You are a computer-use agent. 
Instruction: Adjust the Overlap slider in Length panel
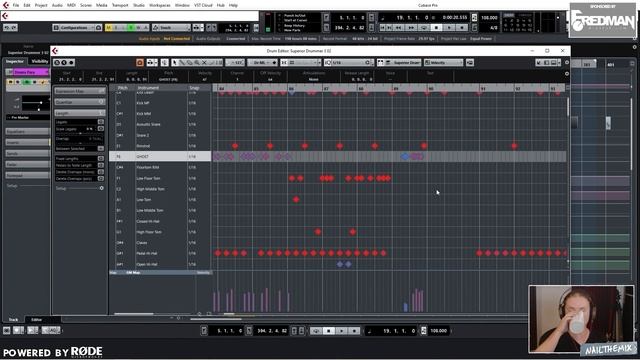click(79, 143)
